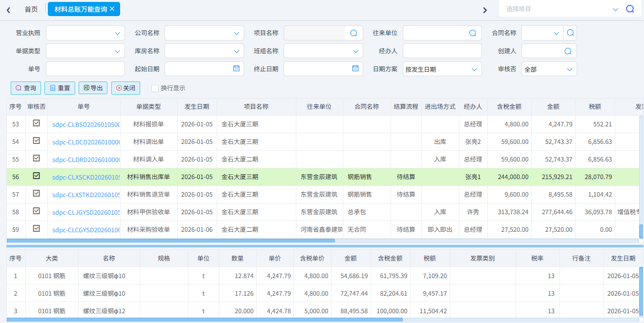This screenshot has width=644, height=323.
Task: Click the 查询 button
Action: 26,88
